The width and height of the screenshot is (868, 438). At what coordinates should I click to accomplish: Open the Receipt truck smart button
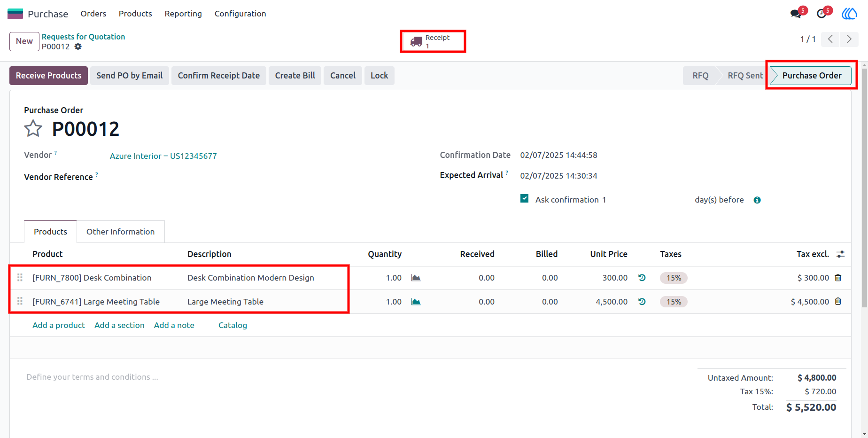pos(433,41)
